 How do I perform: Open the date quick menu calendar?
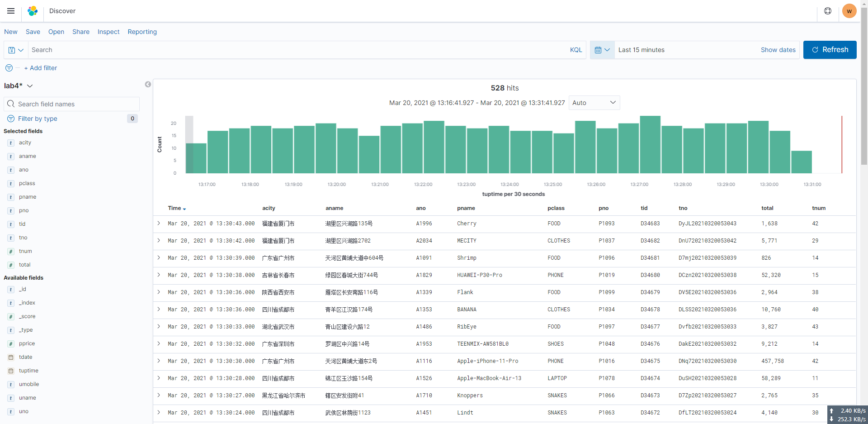602,50
